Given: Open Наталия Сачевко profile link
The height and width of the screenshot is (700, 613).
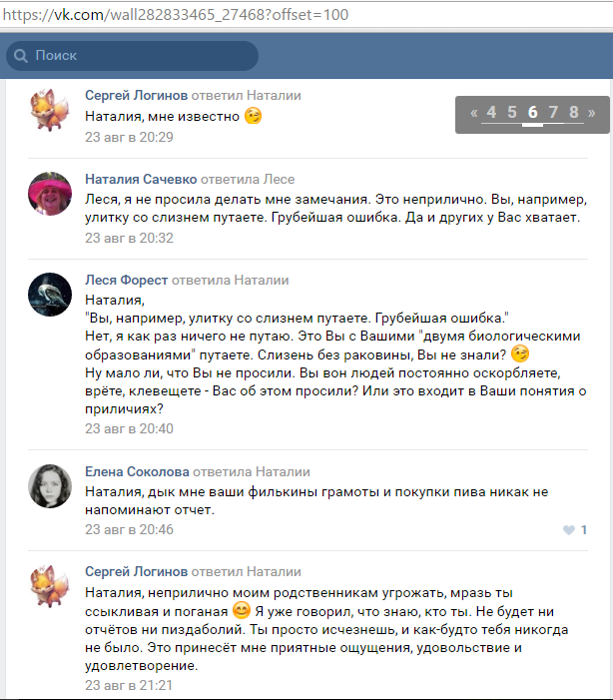Looking at the screenshot, I should pos(141,179).
